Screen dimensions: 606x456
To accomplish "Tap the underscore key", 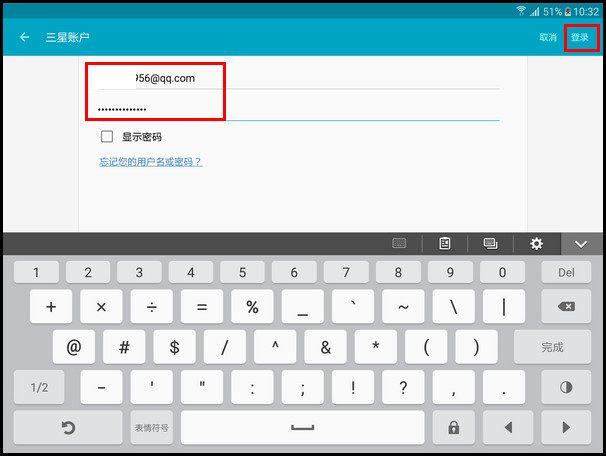I will pos(303,306).
